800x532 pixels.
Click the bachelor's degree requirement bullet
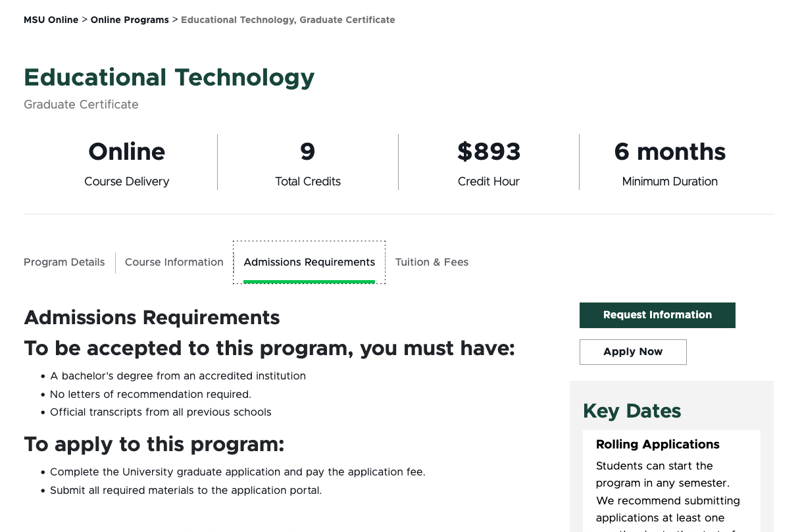[x=178, y=376]
